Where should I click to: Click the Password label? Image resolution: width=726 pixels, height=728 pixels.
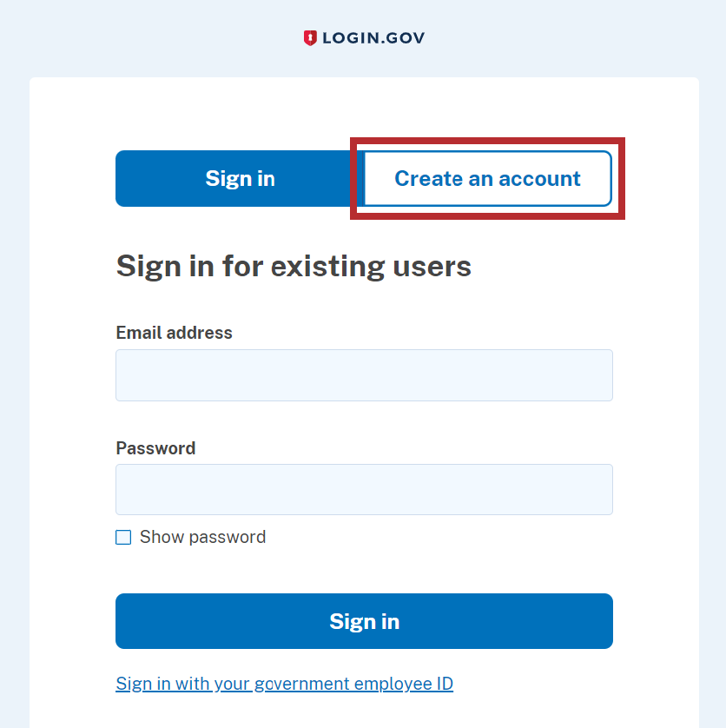[x=155, y=447]
